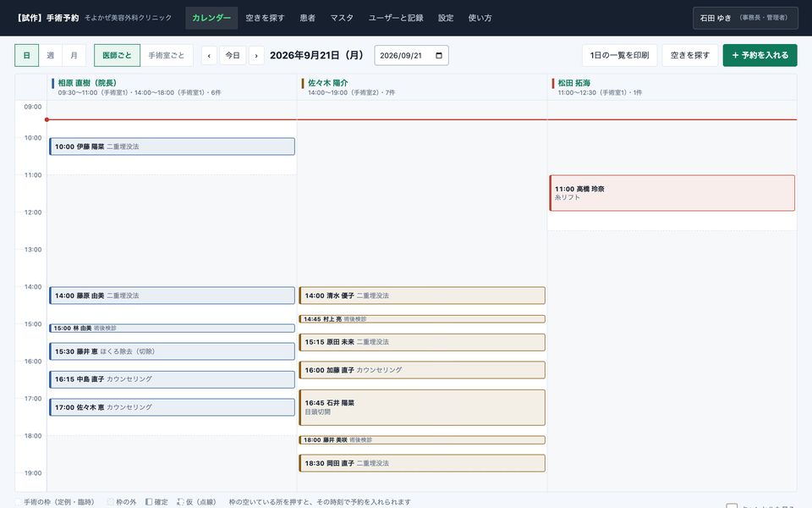Open the 11:00 高橋 玲奈 糸リフト appointment
Viewport: 812px width, 508px height.
tap(672, 193)
